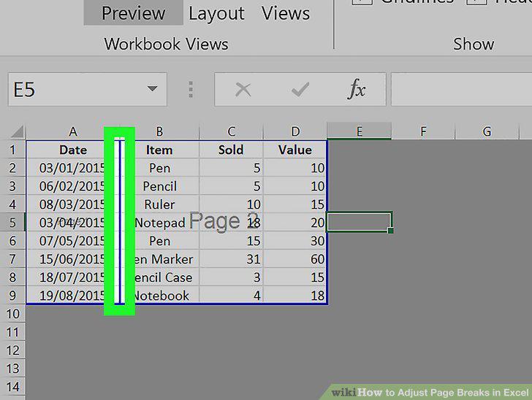This screenshot has width=532, height=400.
Task: Click the fill handle of cell E5
Action: coord(390,231)
